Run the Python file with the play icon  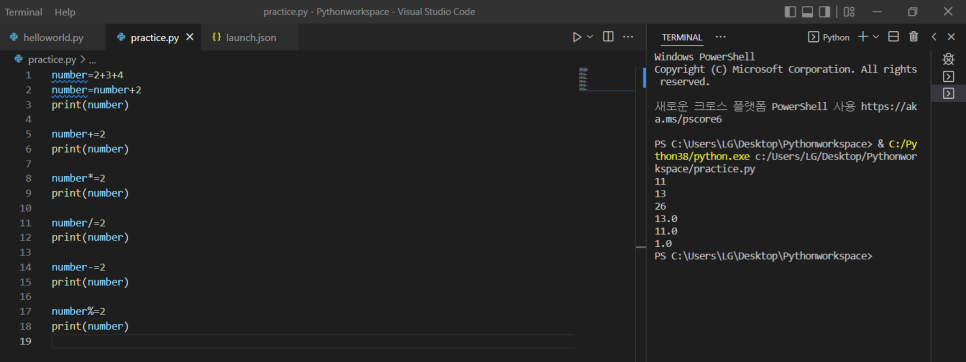(577, 37)
